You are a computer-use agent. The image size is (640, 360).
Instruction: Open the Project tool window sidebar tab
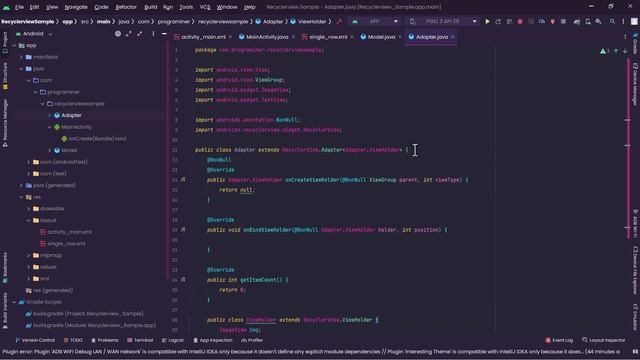pos(5,42)
